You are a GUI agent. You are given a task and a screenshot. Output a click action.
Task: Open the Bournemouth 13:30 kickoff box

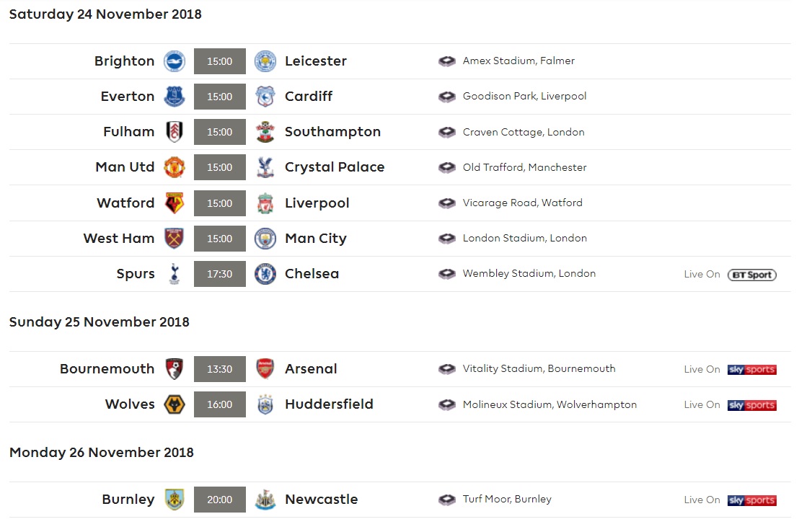click(220, 369)
